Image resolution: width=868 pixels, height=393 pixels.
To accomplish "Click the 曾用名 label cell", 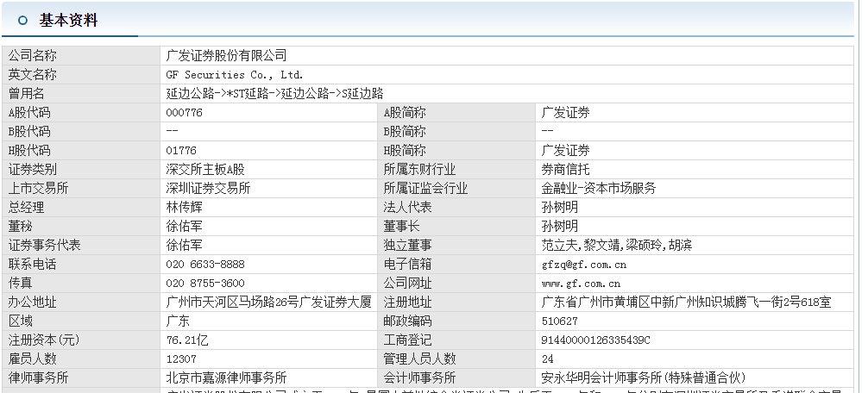I will 81,93.
